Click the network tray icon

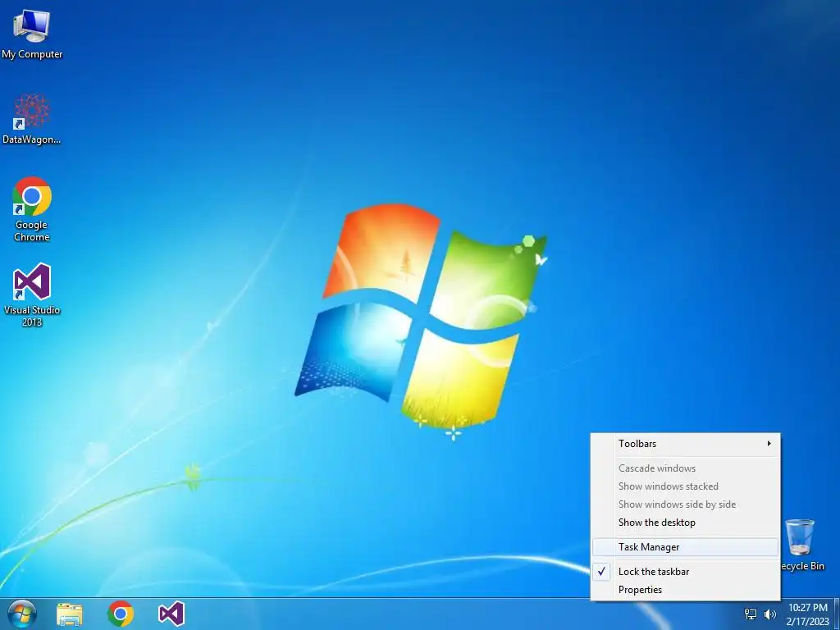point(751,614)
